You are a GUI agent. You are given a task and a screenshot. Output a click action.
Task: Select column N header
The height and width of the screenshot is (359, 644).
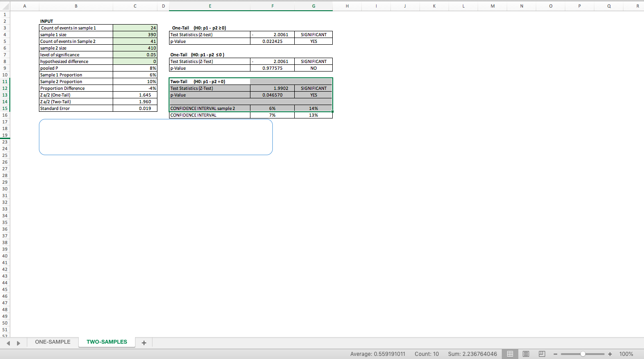[x=521, y=6]
